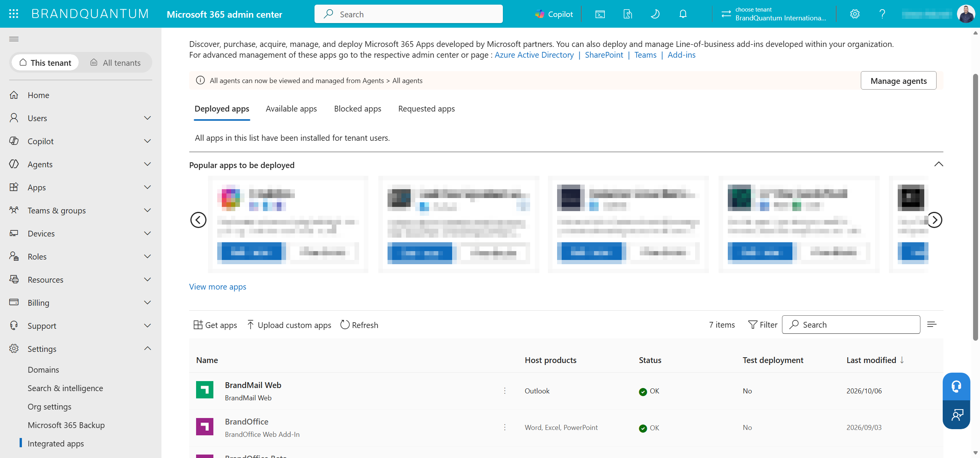Open the app launcher waffle icon
The width and height of the screenshot is (980, 458).
coord(14,14)
